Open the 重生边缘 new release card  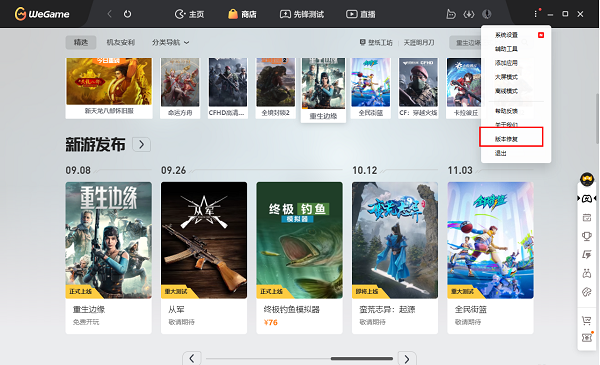pyautogui.click(x=109, y=257)
